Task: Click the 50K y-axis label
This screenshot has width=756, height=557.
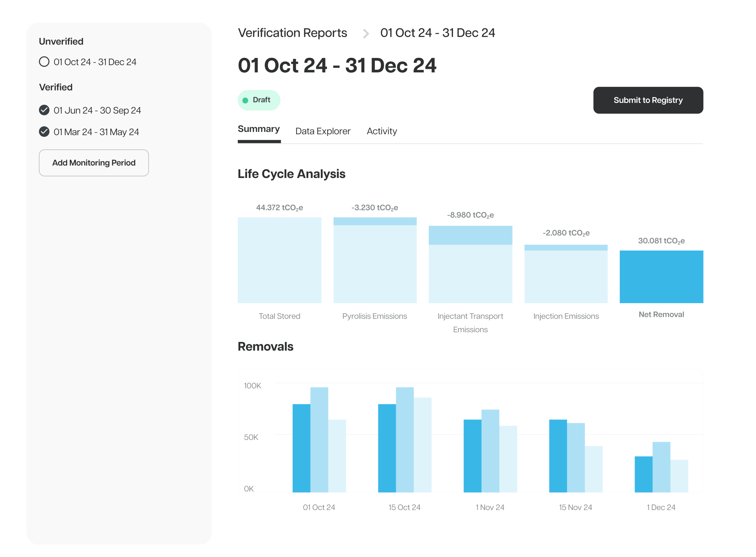Action: click(251, 437)
